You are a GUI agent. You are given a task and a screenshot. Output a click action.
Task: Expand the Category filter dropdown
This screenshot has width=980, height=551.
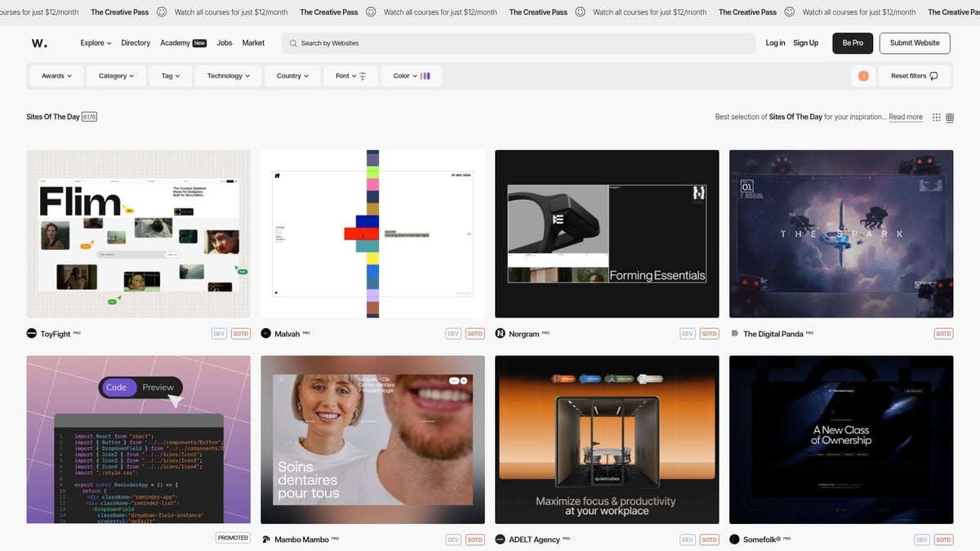pos(115,75)
